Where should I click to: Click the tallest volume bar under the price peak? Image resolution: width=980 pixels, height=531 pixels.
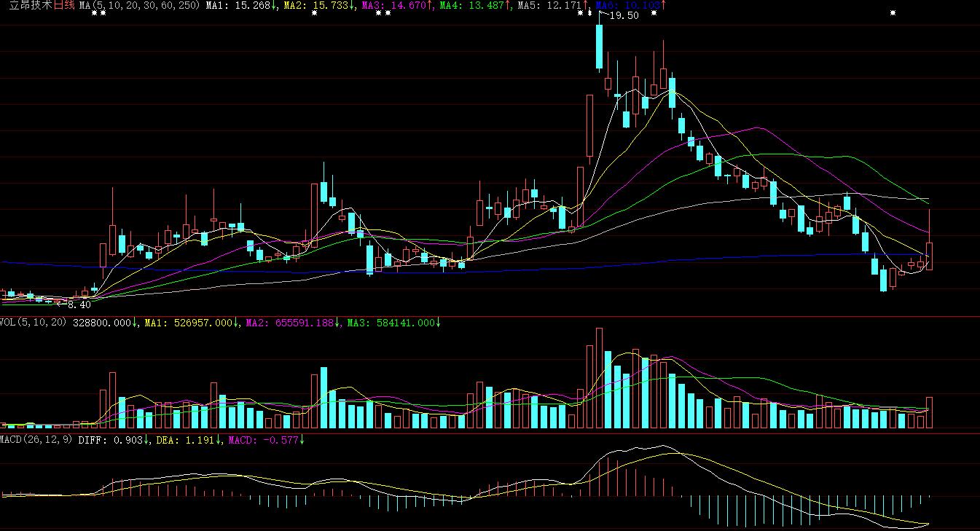coord(599,378)
